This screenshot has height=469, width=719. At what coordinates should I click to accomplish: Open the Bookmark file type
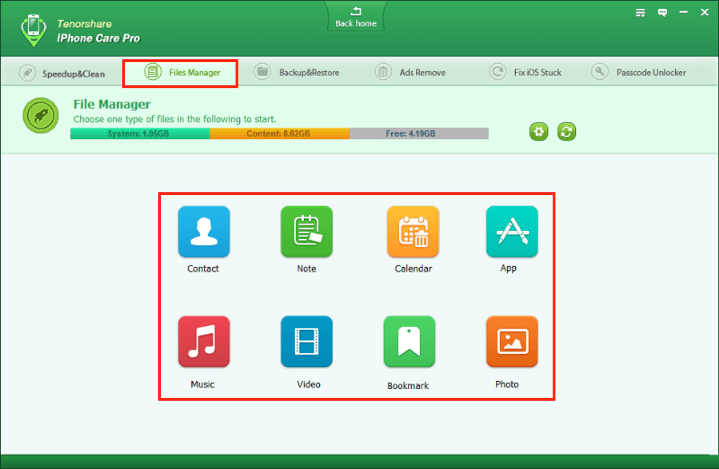click(409, 342)
